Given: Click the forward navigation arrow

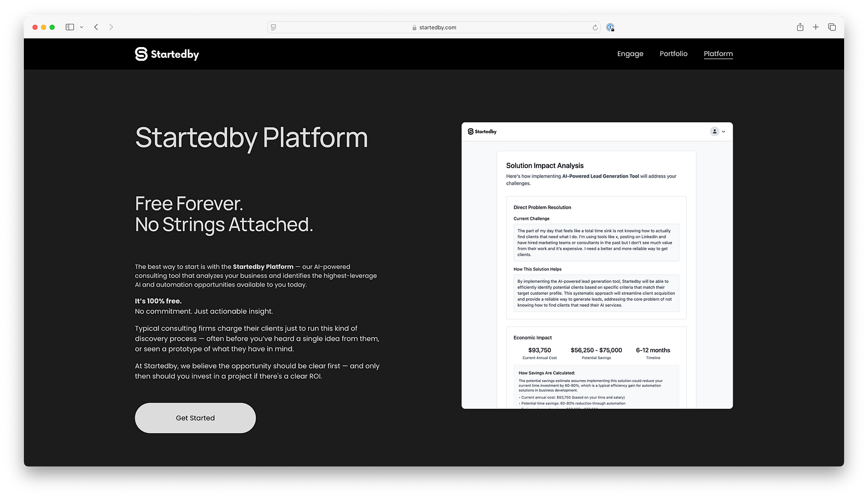Looking at the screenshot, I should 111,27.
